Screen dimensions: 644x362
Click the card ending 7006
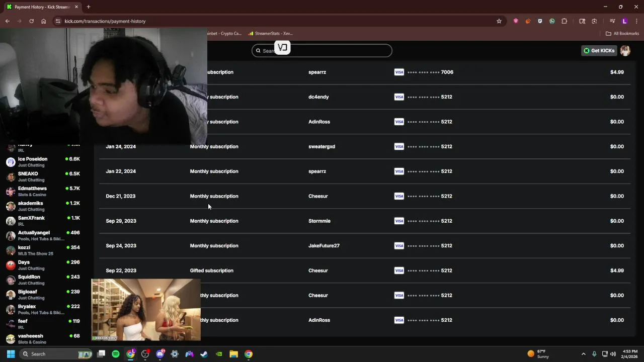[424, 72]
